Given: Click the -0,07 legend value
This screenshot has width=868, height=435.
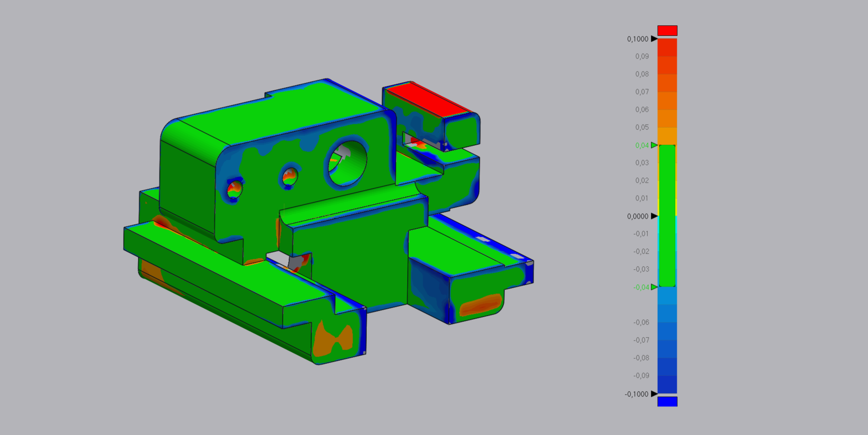Looking at the screenshot, I should point(641,341).
